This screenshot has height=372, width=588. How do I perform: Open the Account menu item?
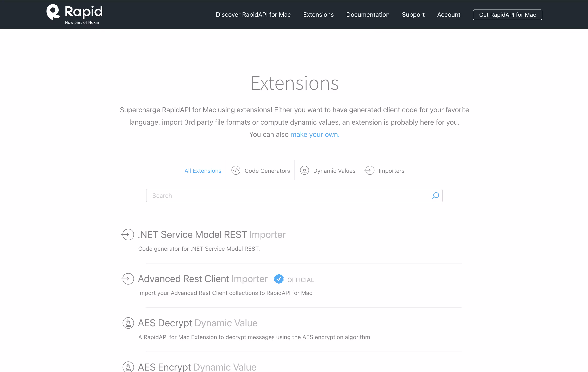[x=449, y=15]
